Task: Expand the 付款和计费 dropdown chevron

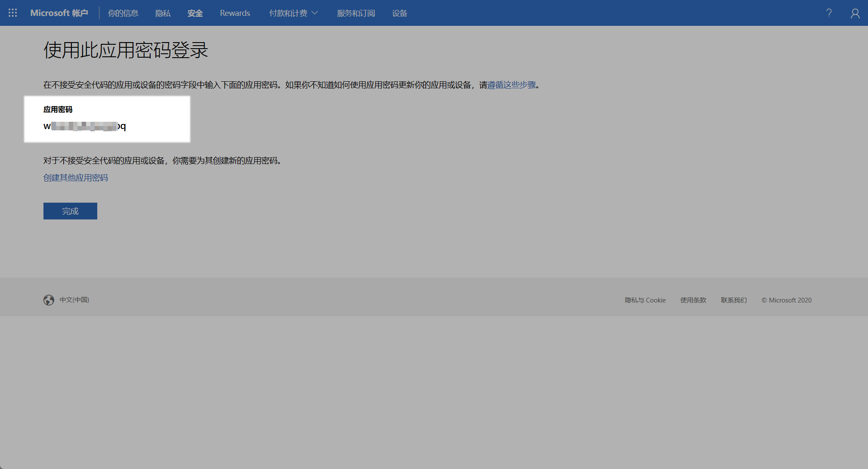Action: [x=315, y=13]
